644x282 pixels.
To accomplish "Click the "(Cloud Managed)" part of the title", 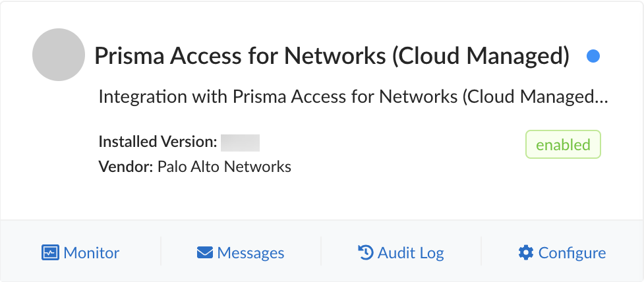I will coord(481,57).
